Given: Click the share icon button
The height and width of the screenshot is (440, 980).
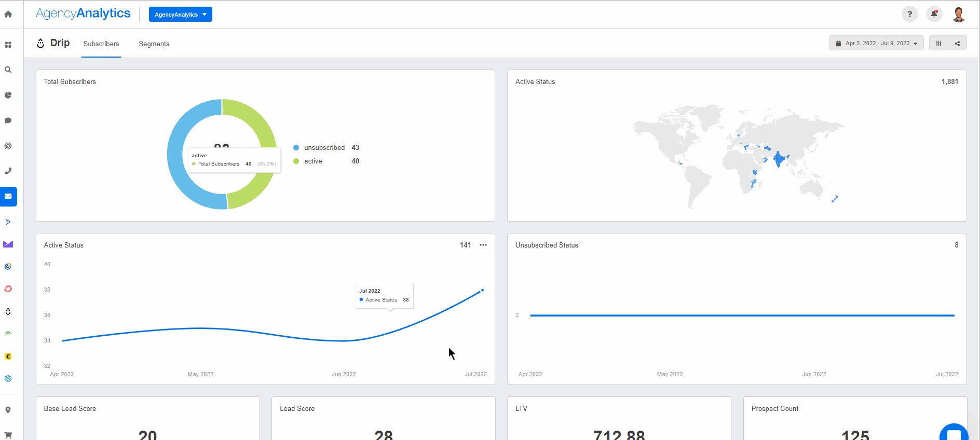Looking at the screenshot, I should (957, 44).
